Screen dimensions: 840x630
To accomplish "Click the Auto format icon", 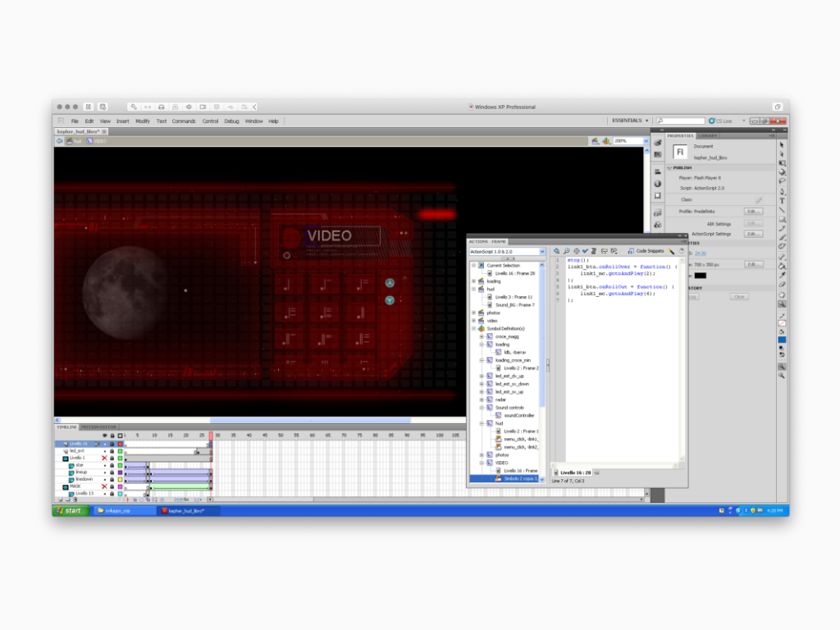I will [594, 251].
